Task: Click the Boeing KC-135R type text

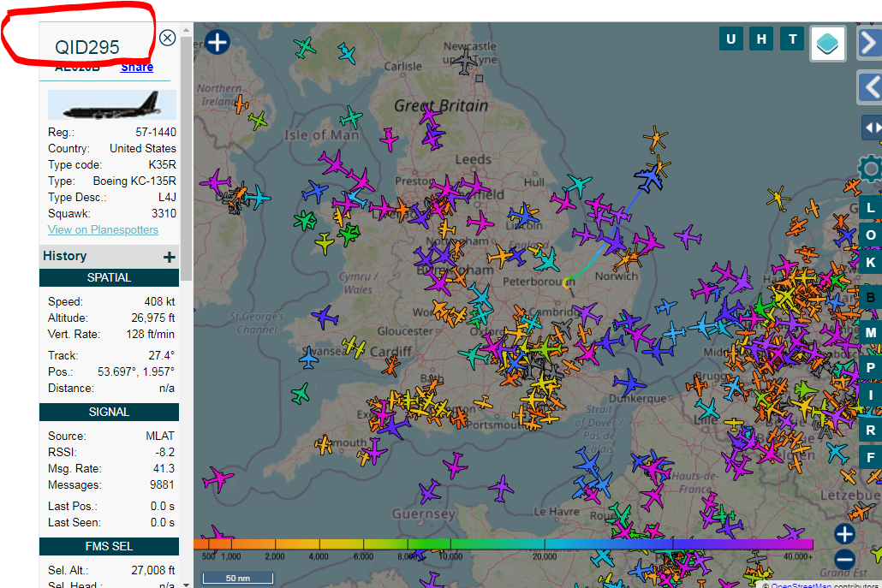Action: pyautogui.click(x=134, y=181)
